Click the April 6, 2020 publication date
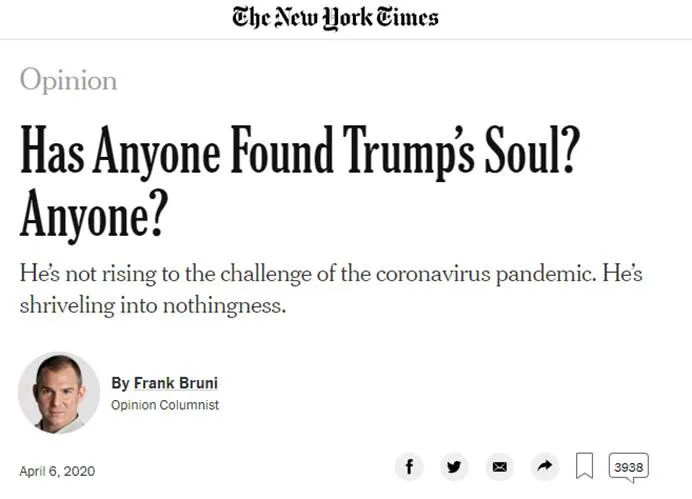 click(57, 471)
